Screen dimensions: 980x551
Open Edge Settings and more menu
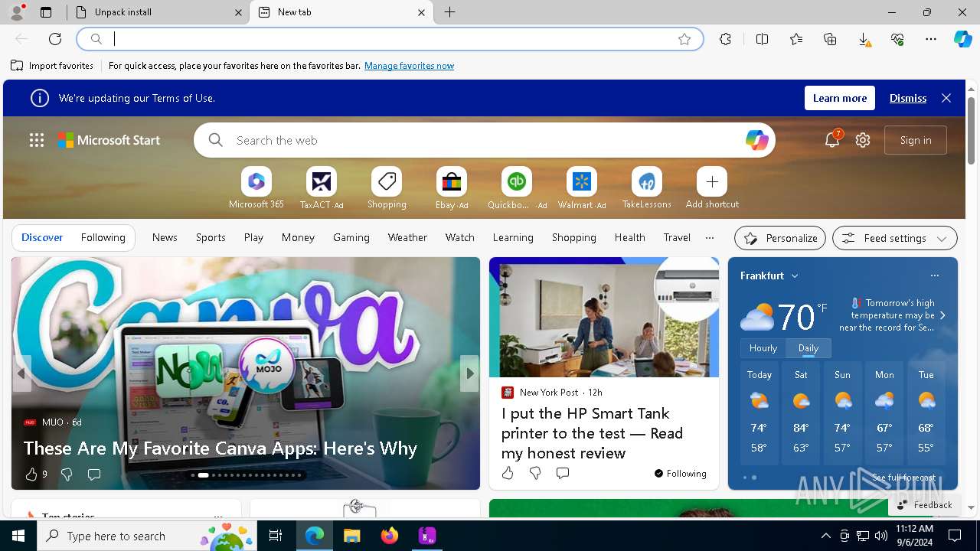[931, 39]
